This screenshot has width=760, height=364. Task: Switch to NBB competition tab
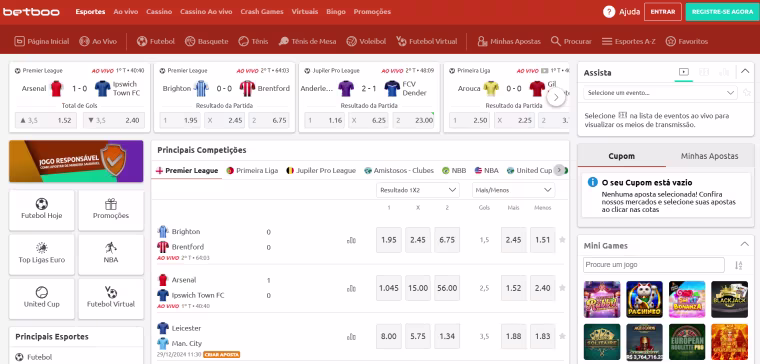pyautogui.click(x=454, y=171)
